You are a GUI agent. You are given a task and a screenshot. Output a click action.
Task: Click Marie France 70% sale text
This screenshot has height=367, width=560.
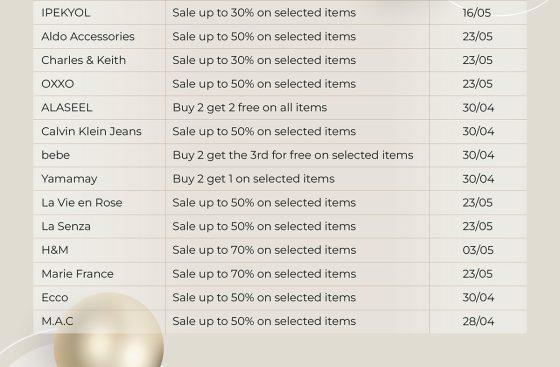[x=264, y=274]
